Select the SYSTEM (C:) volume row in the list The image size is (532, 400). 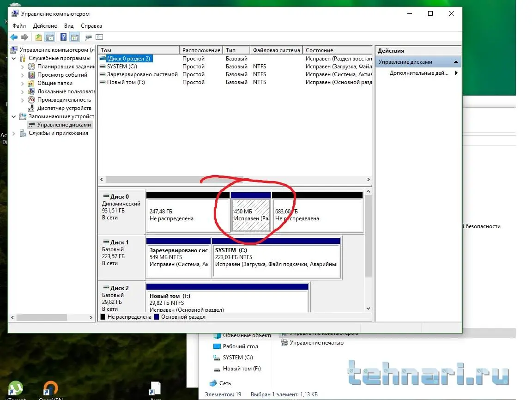(x=236, y=67)
